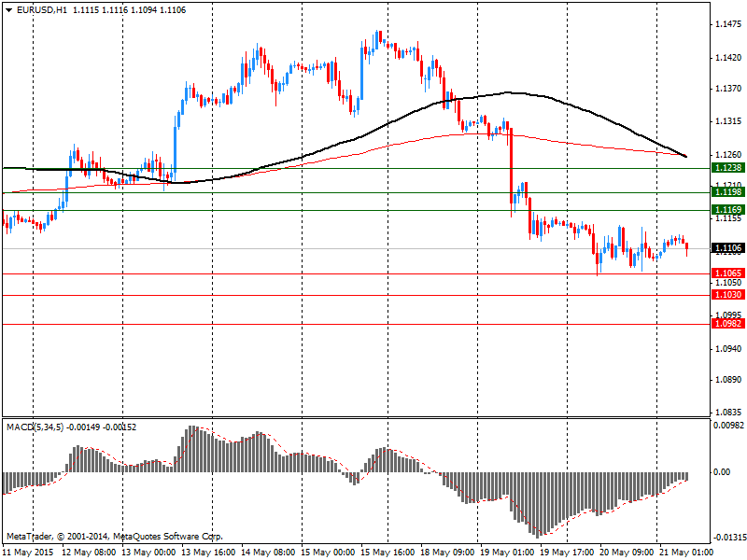747x560 pixels.
Task: Select the MetaTrader MetaQuotes copyright text
Action: click(115, 537)
